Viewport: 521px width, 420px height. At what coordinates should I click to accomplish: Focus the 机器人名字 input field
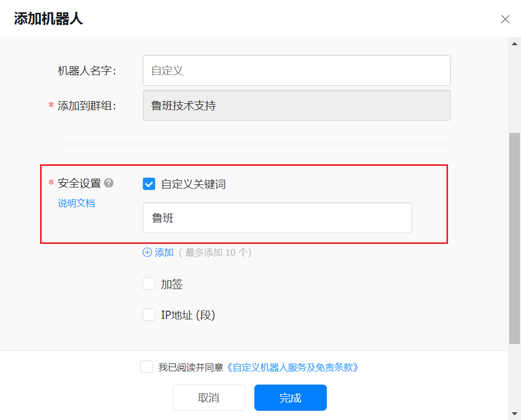296,70
